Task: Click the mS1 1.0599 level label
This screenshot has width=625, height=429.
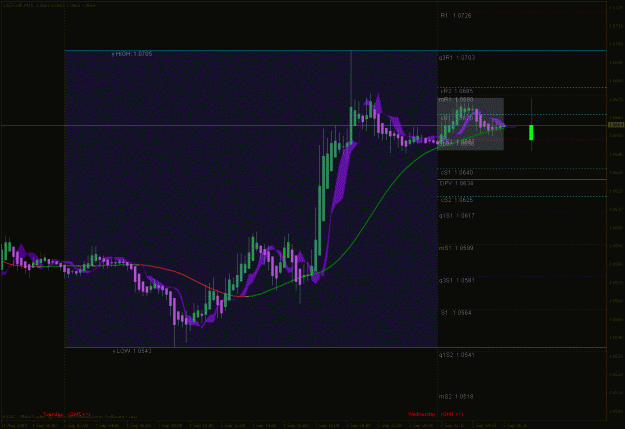Action: (456, 248)
